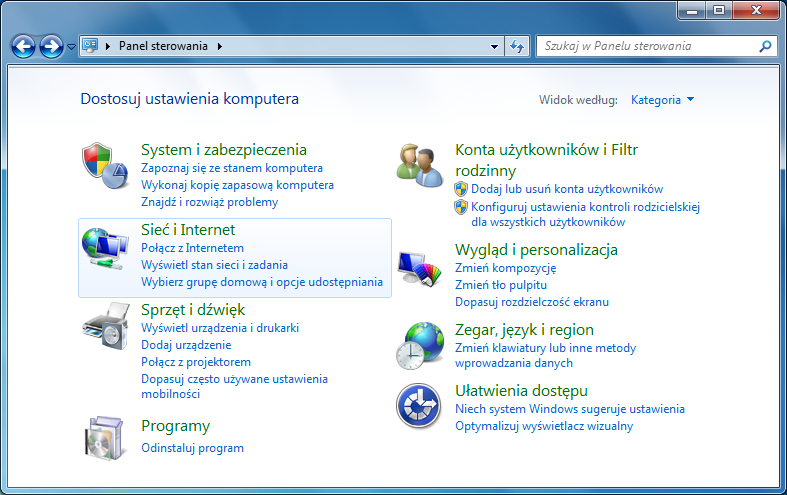The height and width of the screenshot is (495, 787).
Task: Open the recent pages arrow next to Forward
Action: click(x=71, y=46)
